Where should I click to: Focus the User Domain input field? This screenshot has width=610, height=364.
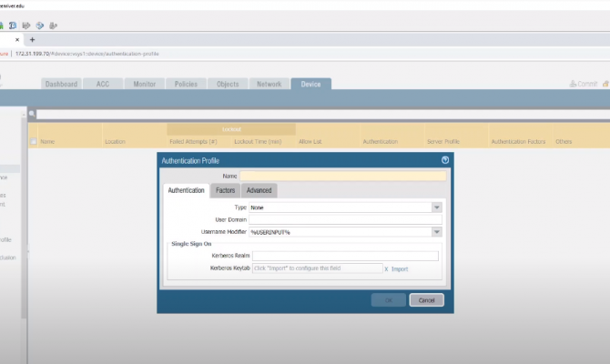pos(345,219)
